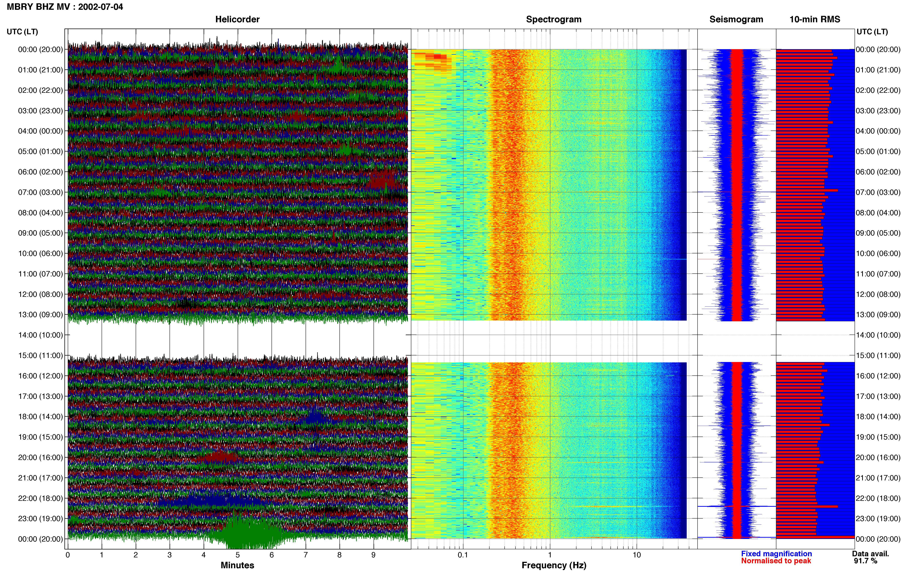Select the Spectrogram panel heading
The width and height of the screenshot is (924, 578).
pyautogui.click(x=554, y=20)
